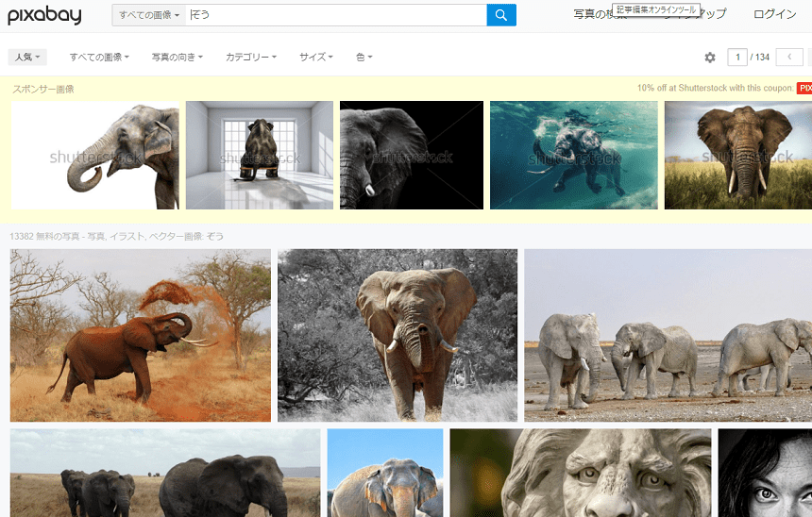812x517 pixels.
Task: Open elephant on black-and-white background photo
Action: (x=398, y=335)
